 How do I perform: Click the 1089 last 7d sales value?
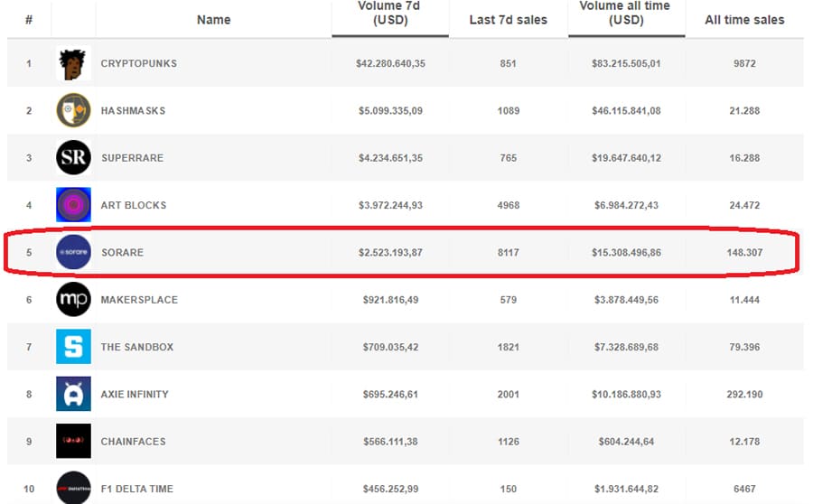pos(508,110)
